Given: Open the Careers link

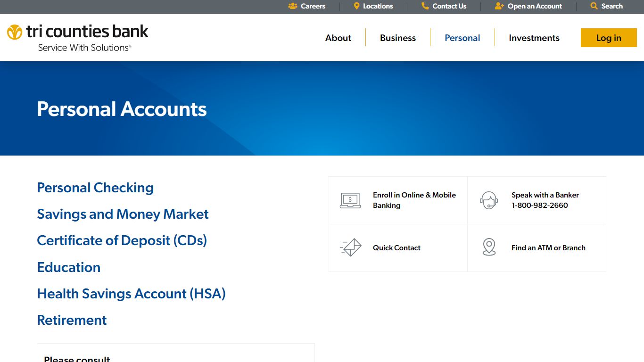Looking at the screenshot, I should tap(313, 6).
